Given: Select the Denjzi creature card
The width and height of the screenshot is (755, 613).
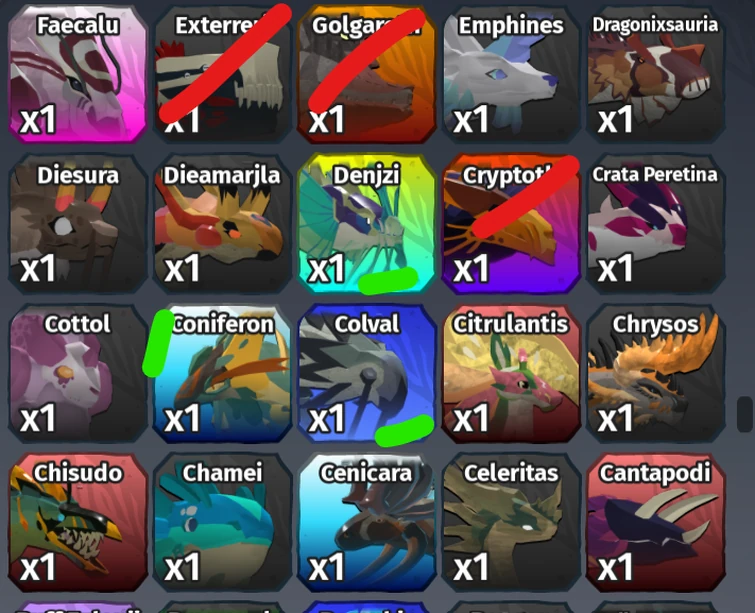Looking at the screenshot, I should (x=367, y=224).
